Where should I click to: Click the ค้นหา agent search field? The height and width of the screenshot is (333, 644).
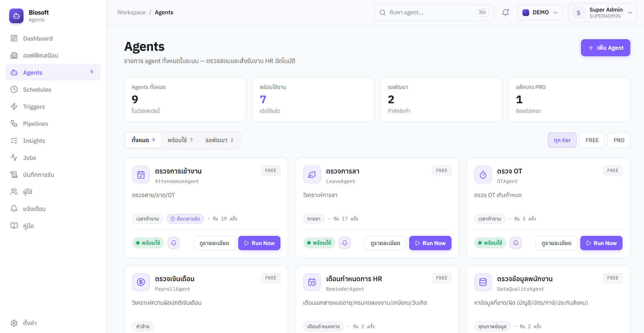tap(434, 13)
